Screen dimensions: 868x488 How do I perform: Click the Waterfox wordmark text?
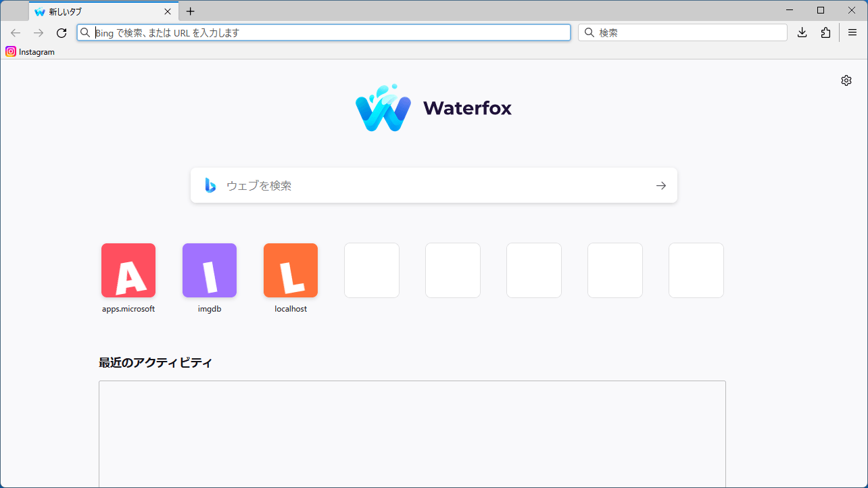(467, 108)
